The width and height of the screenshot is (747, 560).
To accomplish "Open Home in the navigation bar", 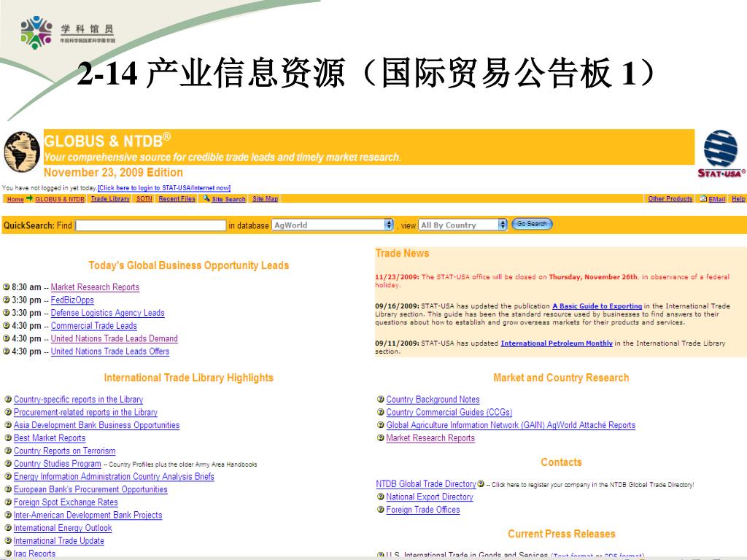I will [x=15, y=199].
